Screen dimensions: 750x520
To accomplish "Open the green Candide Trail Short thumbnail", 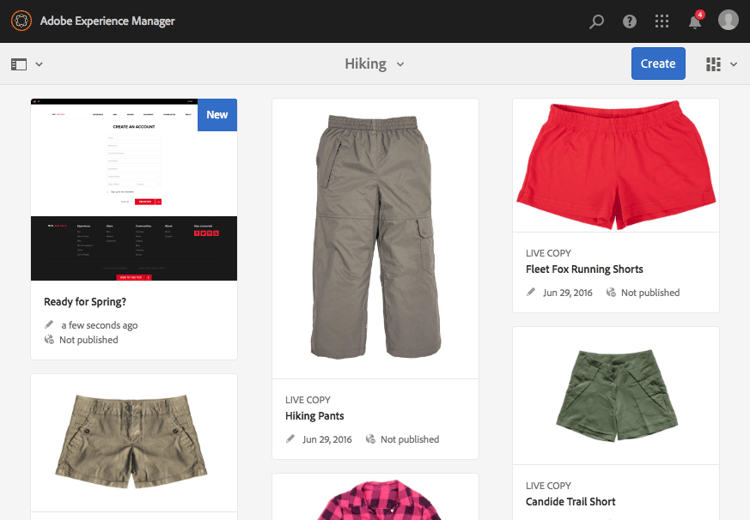I will coord(616,396).
